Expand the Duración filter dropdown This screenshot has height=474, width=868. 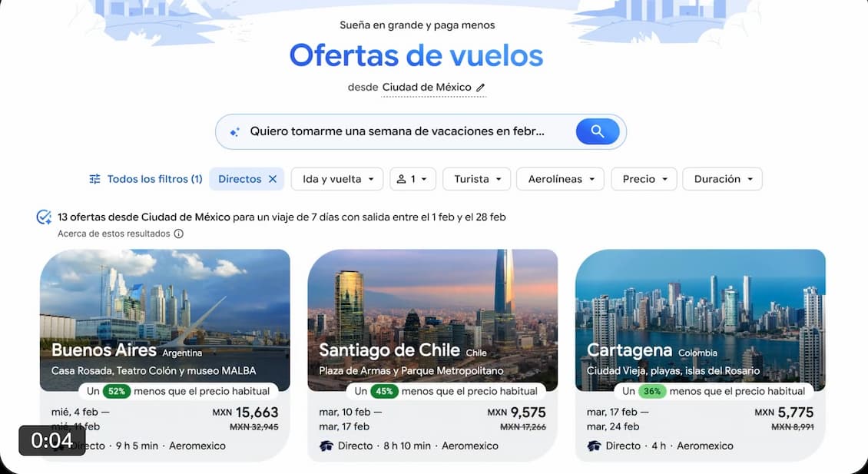point(722,179)
